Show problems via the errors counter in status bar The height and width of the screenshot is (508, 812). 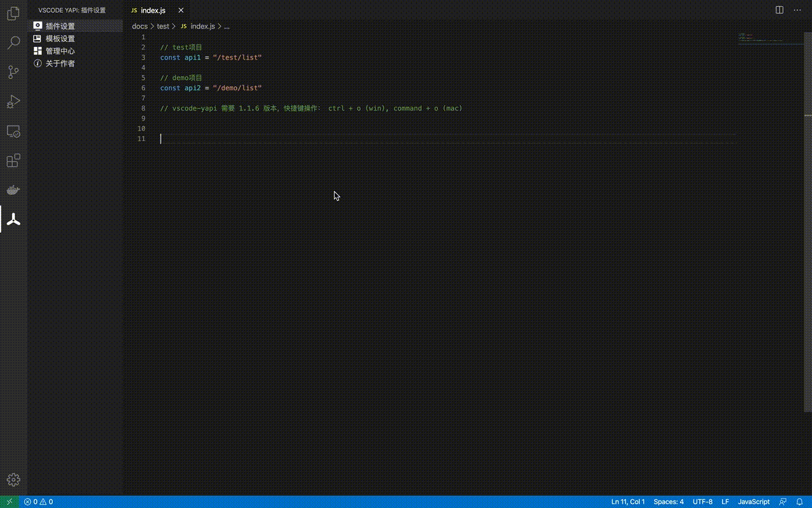[x=37, y=502]
